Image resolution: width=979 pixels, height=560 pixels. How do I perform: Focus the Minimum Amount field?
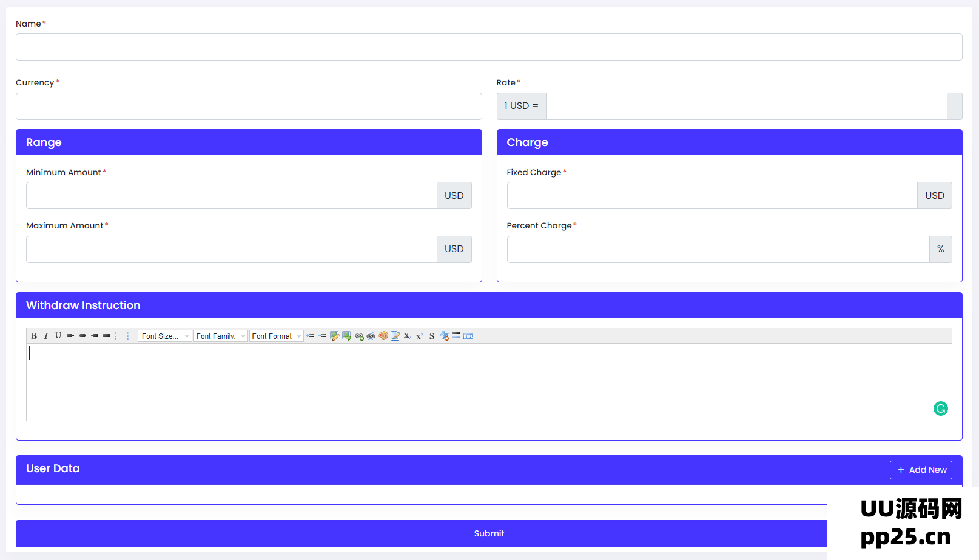231,196
